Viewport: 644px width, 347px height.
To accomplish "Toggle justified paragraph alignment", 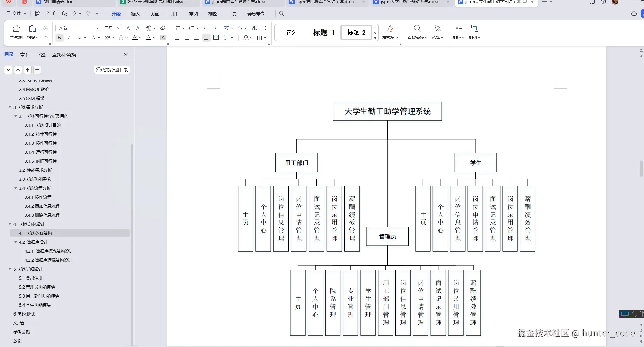I will click(206, 38).
